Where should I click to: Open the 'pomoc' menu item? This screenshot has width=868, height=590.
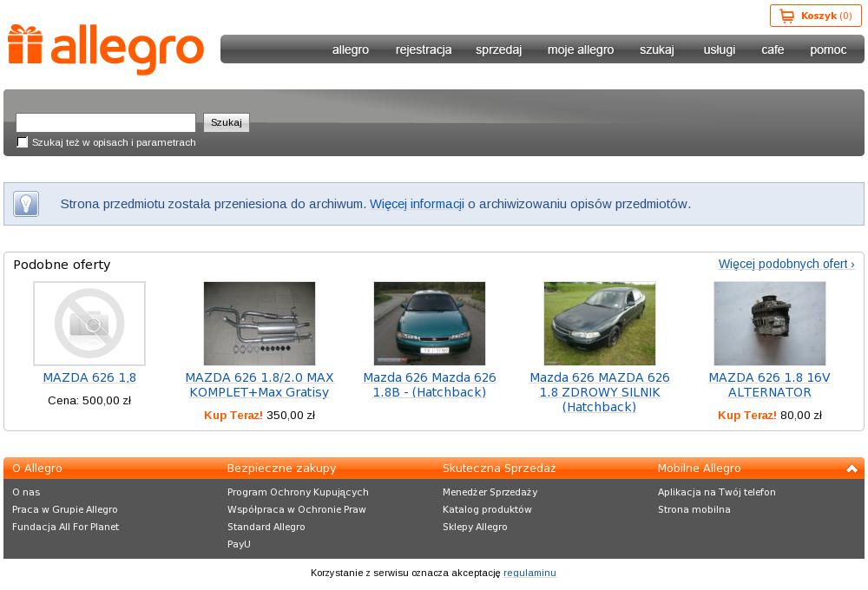[828, 49]
